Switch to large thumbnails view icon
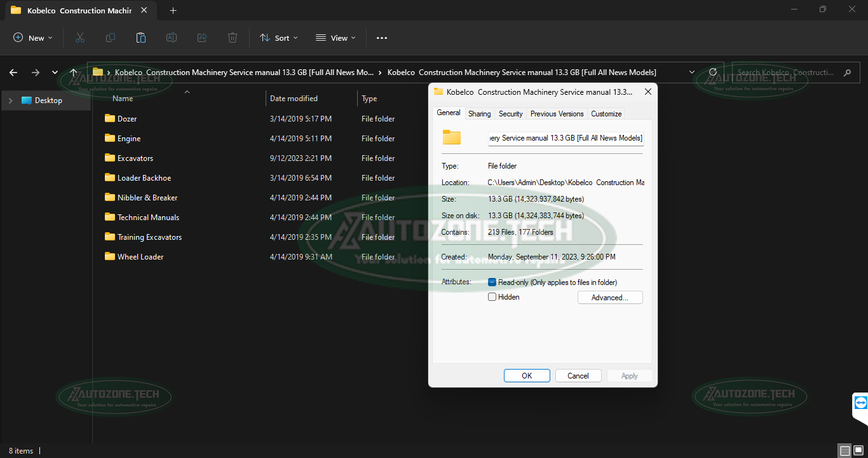The width and height of the screenshot is (868, 458). point(859,451)
